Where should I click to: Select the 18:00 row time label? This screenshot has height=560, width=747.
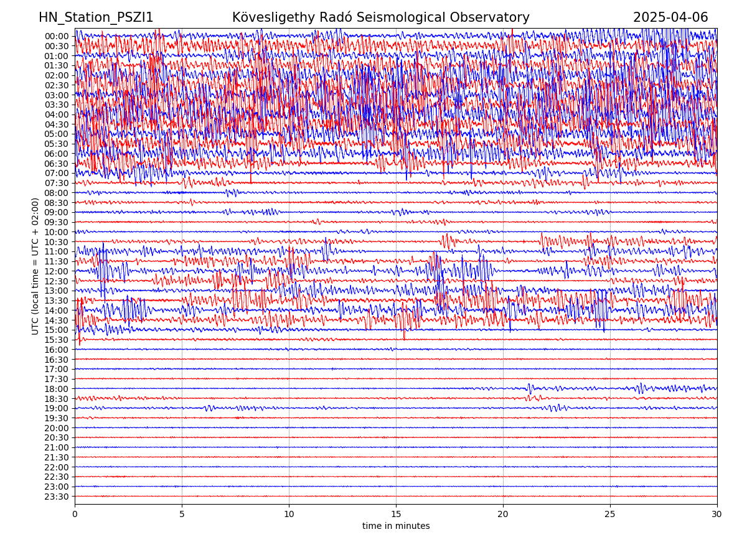click(x=56, y=389)
